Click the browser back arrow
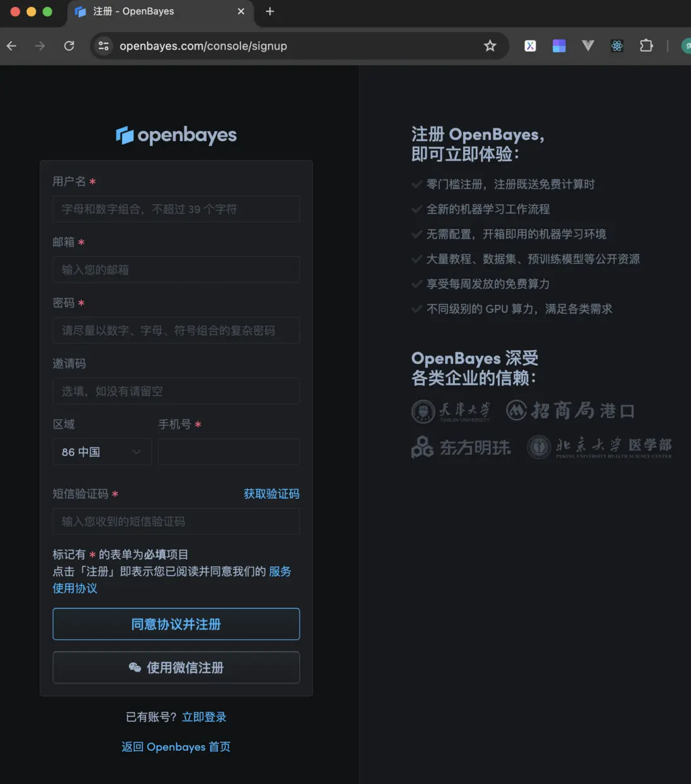Image resolution: width=691 pixels, height=784 pixels. click(x=11, y=45)
